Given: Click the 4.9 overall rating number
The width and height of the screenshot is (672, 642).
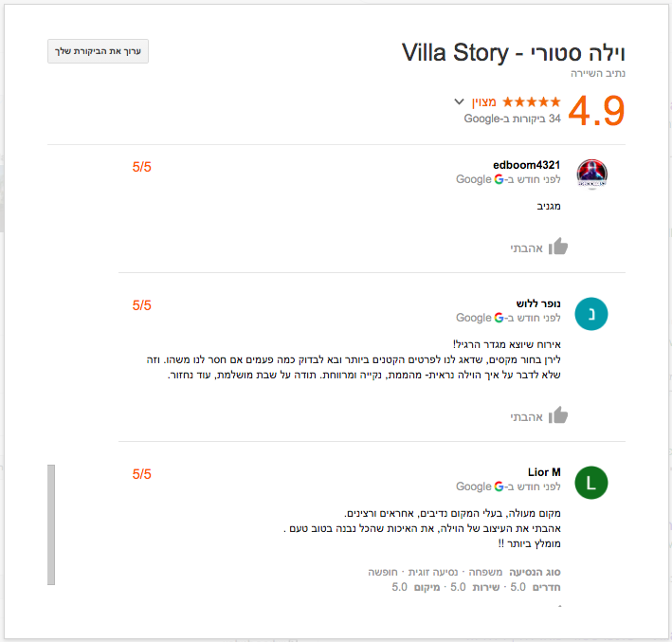Looking at the screenshot, I should (x=596, y=110).
